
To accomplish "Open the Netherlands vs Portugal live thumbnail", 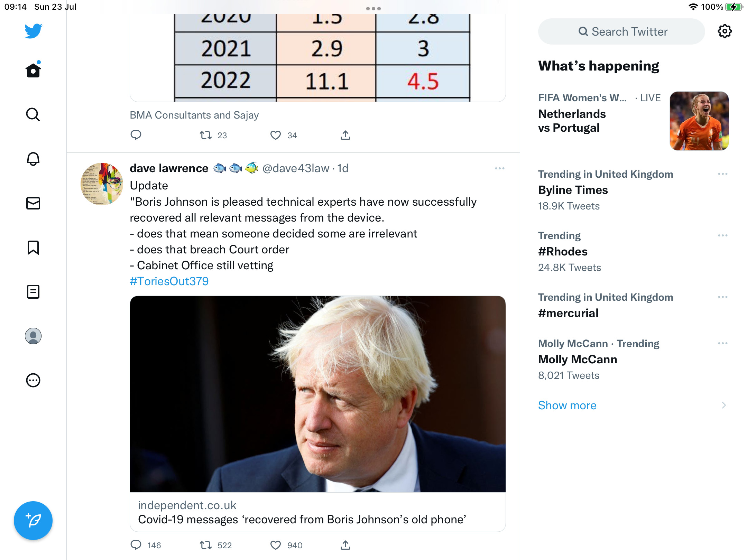I will click(x=699, y=121).
